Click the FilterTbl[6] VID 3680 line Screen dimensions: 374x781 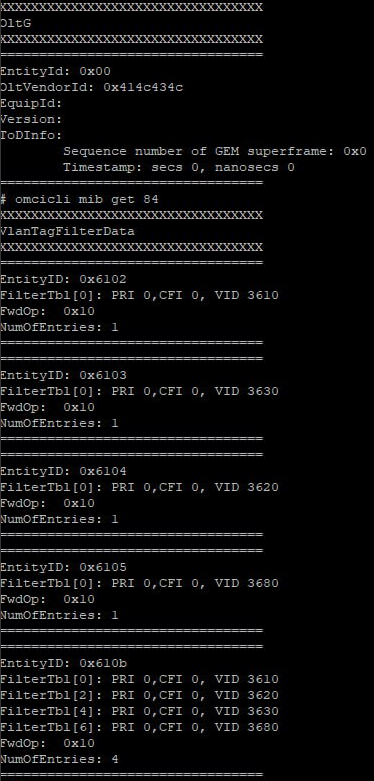click(x=139, y=727)
